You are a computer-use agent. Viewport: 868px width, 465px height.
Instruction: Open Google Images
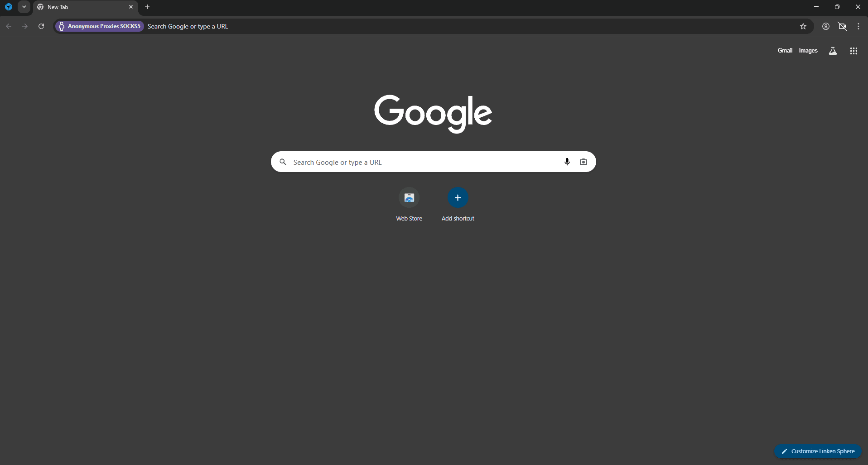[x=808, y=50]
